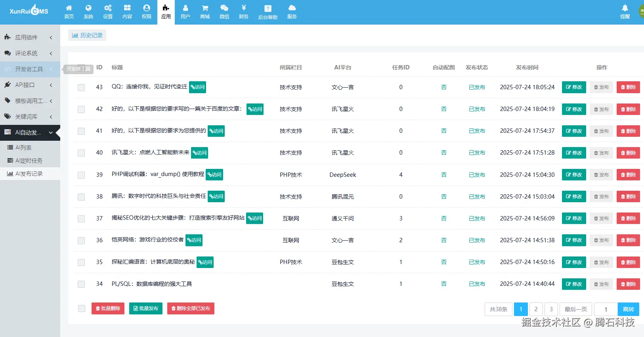
Task: Click 发布 for record ID 42
Action: (x=601, y=109)
